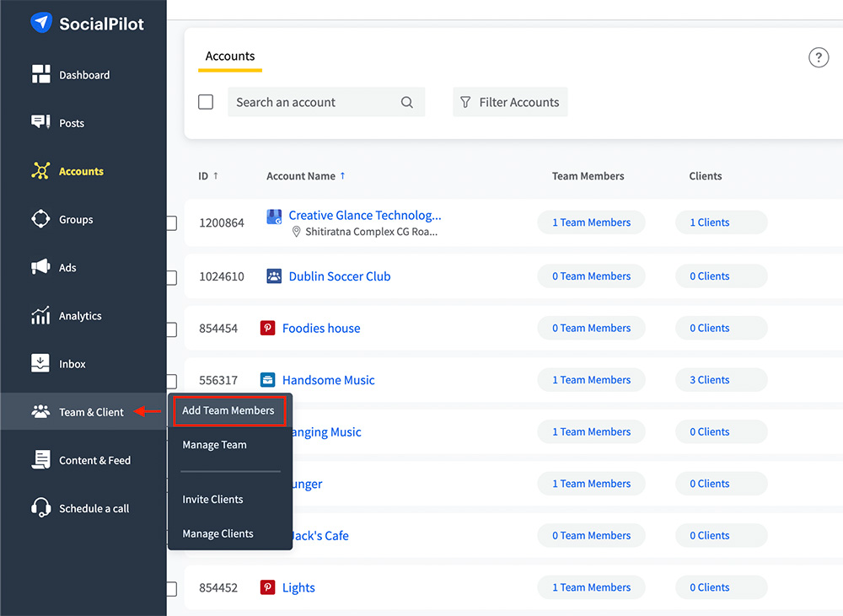Open the Dublin Soccer Club account
The height and width of the screenshot is (616, 843).
340,276
